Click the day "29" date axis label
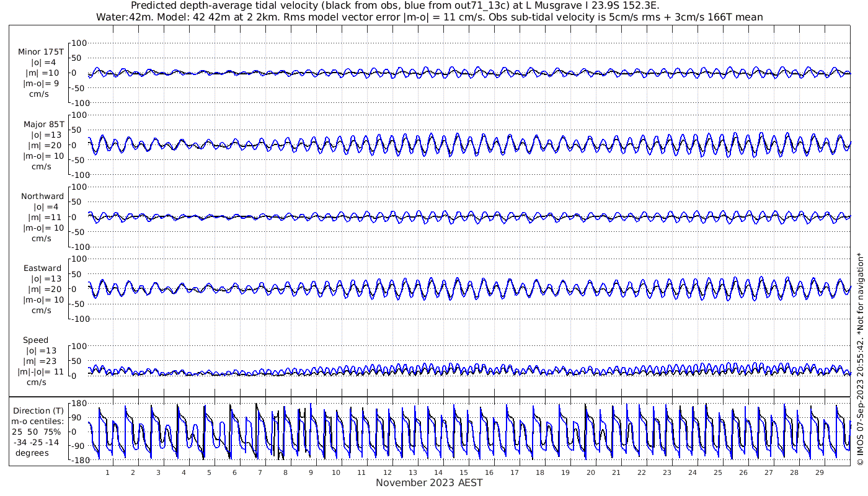The height and width of the screenshot is (496, 868). 819,472
